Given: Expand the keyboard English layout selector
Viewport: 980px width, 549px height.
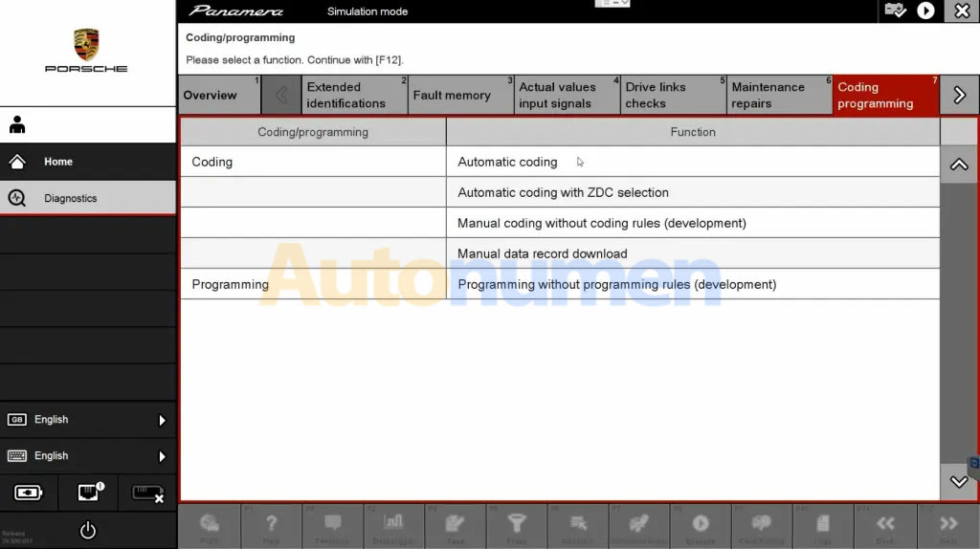Looking at the screenshot, I should (87, 456).
